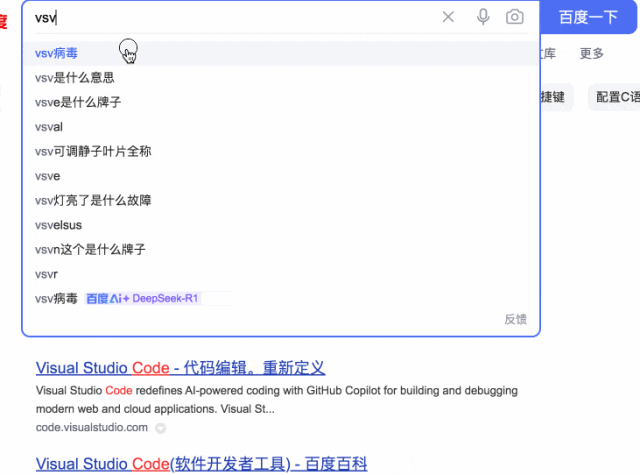Pick the vsval suggestion
Image resolution: width=640 pixels, height=475 pixels.
(282, 127)
